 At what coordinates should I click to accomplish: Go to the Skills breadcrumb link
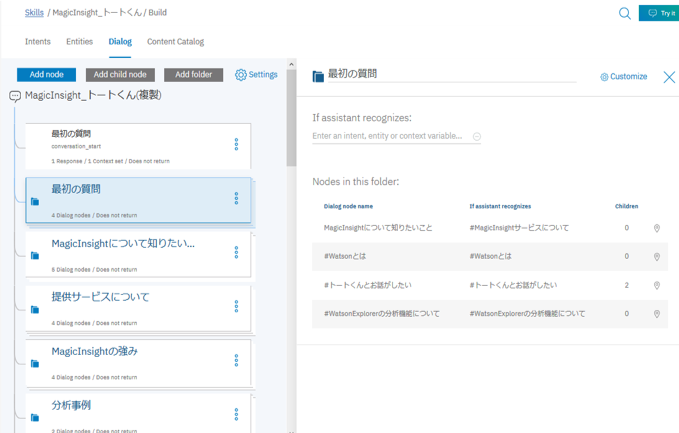point(34,13)
